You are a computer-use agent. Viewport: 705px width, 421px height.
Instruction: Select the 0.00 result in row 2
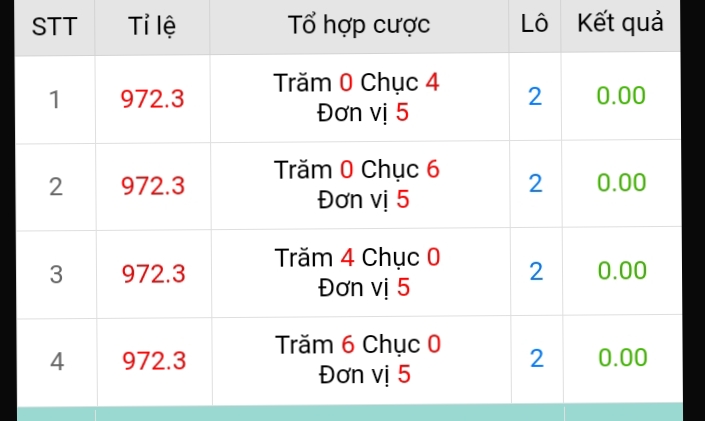coord(622,182)
